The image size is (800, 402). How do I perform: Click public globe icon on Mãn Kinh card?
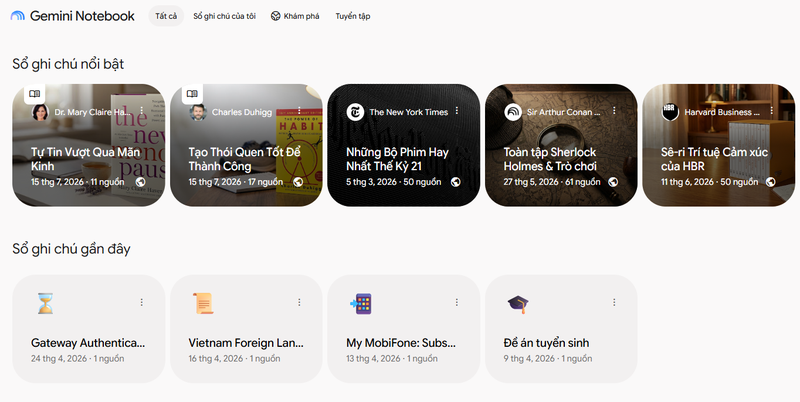[x=140, y=182]
